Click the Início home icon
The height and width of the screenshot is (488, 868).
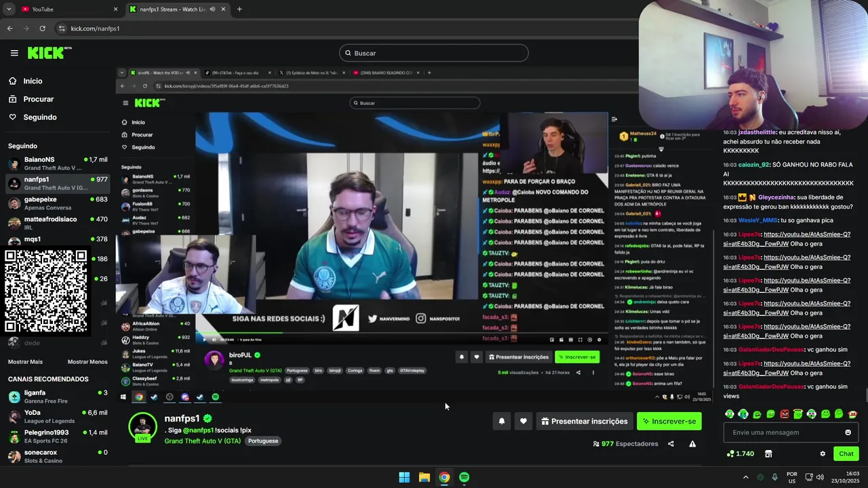12,81
